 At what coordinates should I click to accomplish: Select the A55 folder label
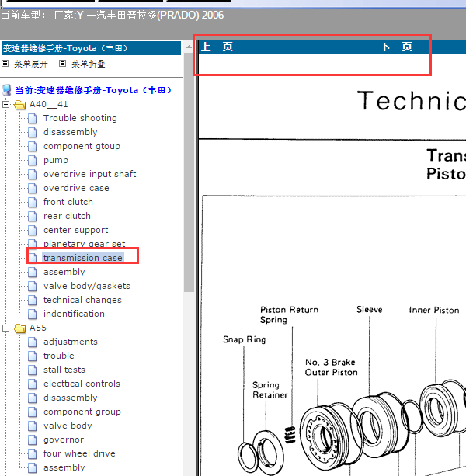click(38, 328)
